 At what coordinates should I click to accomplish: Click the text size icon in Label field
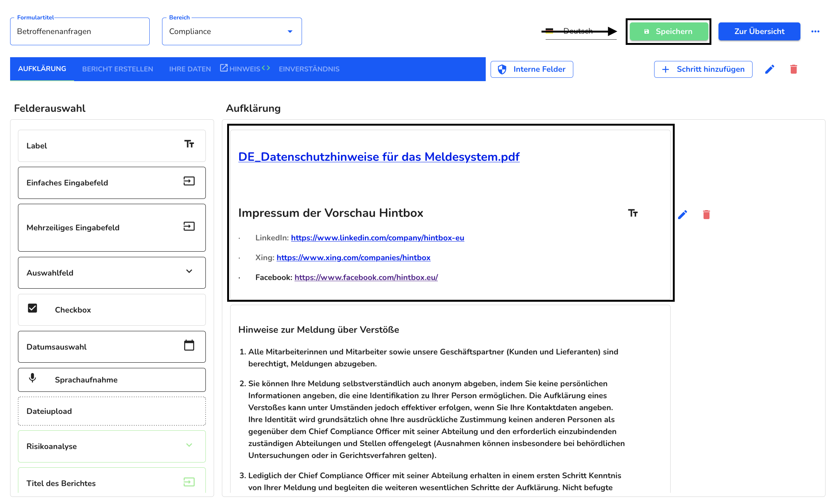coord(189,144)
